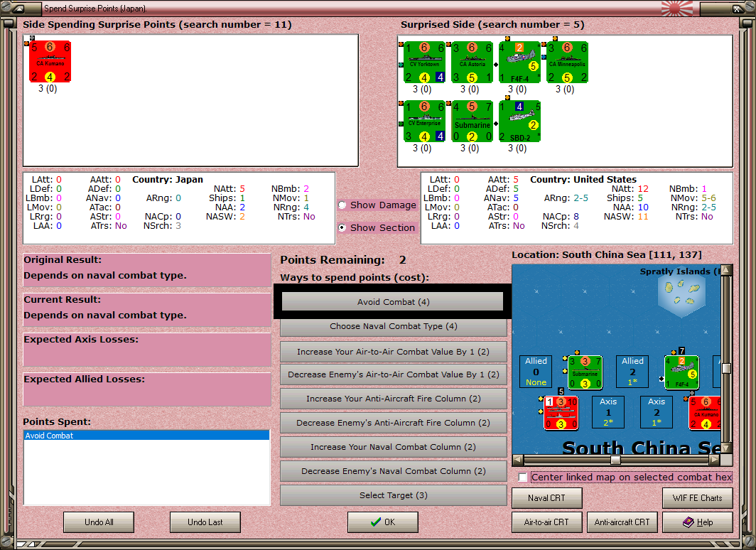
Task: Select the CA Kumano unit counter
Action: (x=50, y=62)
